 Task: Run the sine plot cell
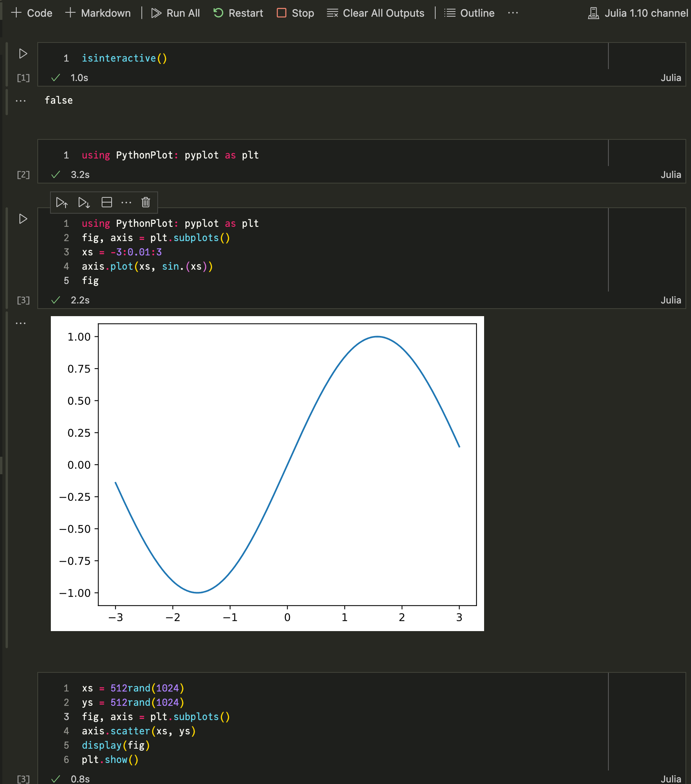(x=23, y=219)
